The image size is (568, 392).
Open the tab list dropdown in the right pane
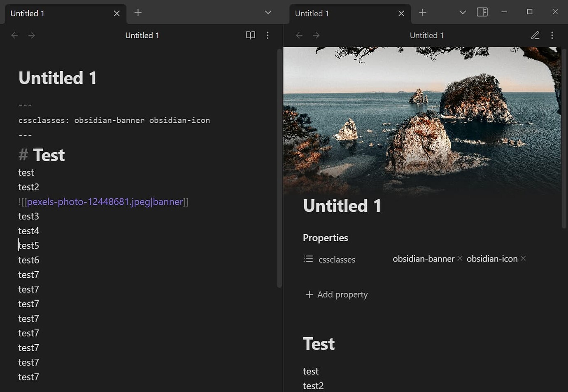point(462,12)
